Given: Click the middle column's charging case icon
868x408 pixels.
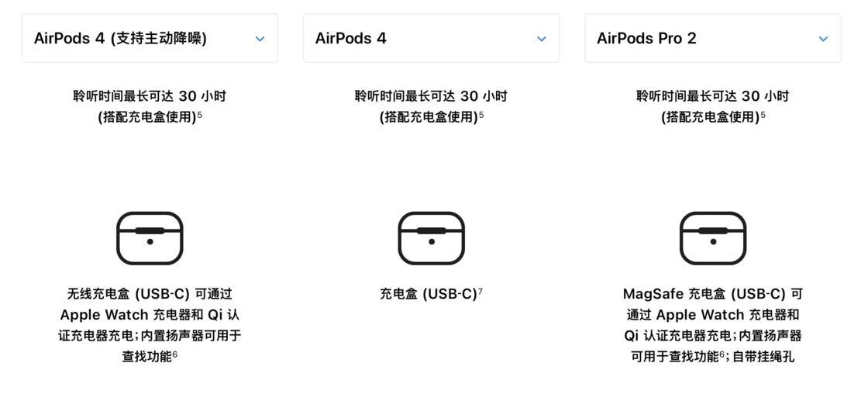Looking at the screenshot, I should [431, 238].
